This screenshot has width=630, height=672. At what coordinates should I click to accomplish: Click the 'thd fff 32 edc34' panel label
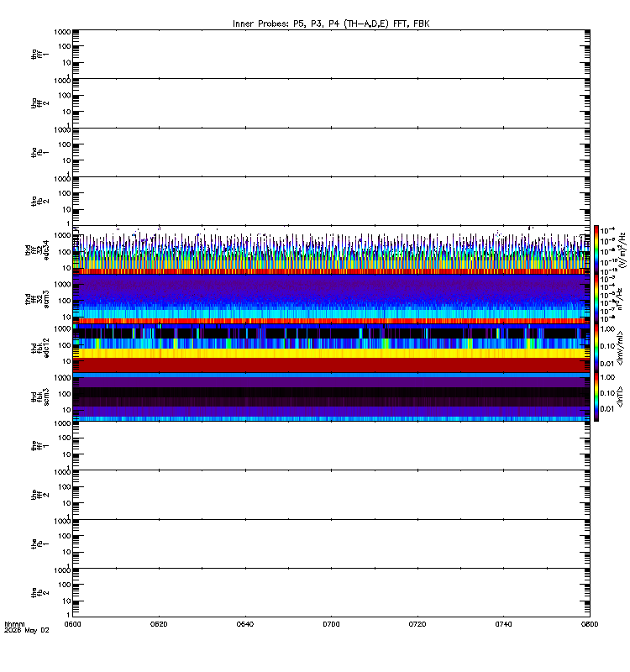(x=37, y=249)
